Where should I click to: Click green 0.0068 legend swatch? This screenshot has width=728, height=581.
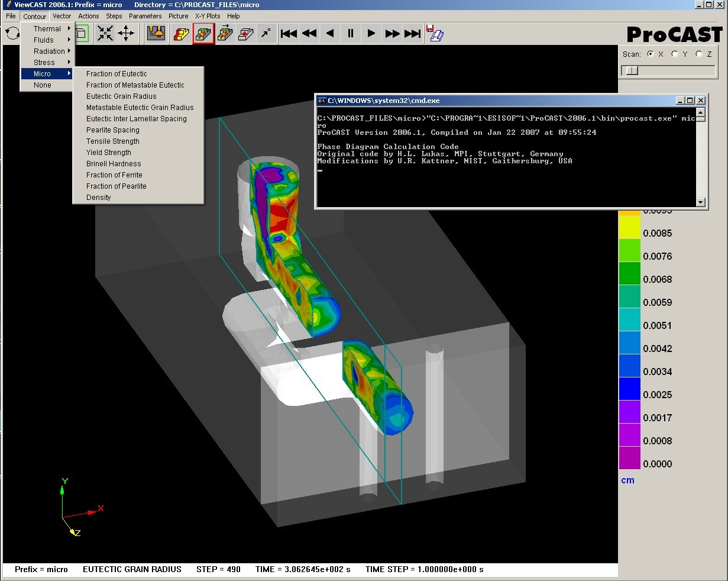630,273
